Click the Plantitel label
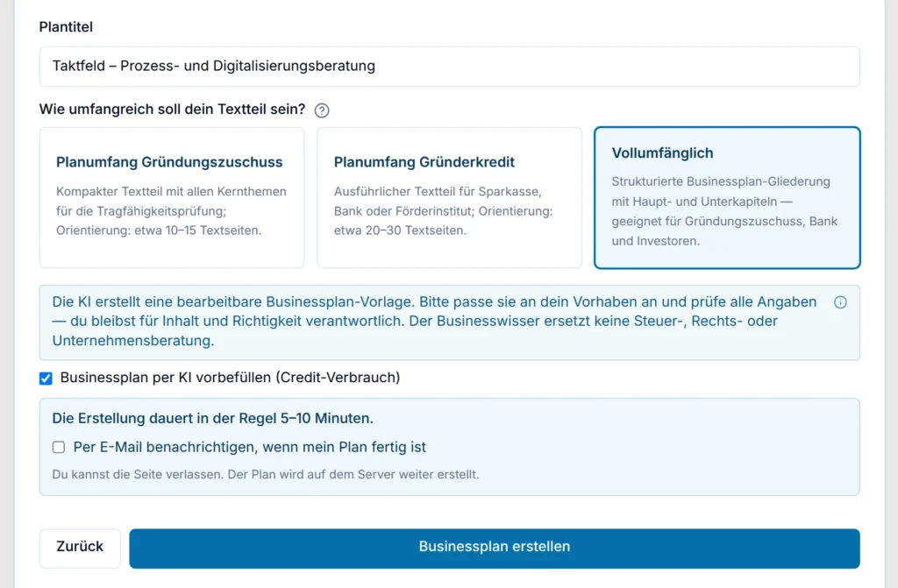 [66, 27]
